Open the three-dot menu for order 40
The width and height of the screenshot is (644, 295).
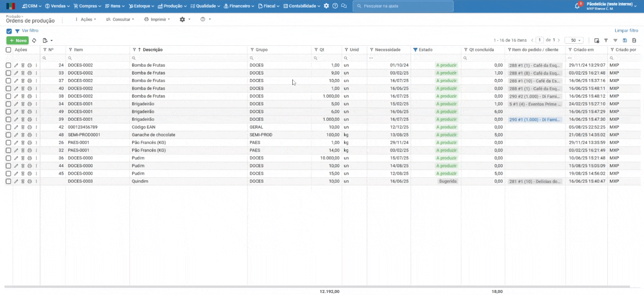(36, 89)
